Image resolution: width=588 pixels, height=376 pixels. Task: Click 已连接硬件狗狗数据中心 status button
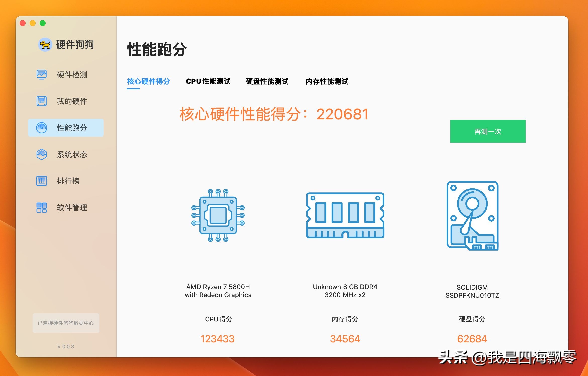(66, 323)
